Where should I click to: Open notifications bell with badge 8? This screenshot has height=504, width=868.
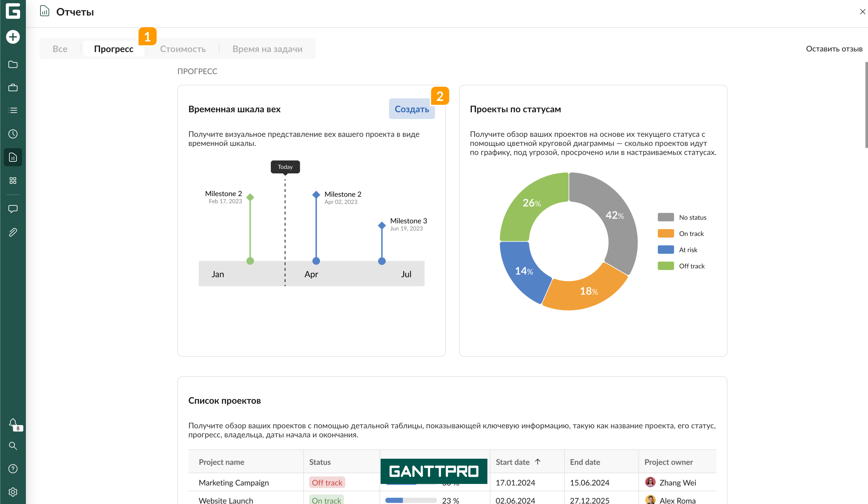coord(13,423)
